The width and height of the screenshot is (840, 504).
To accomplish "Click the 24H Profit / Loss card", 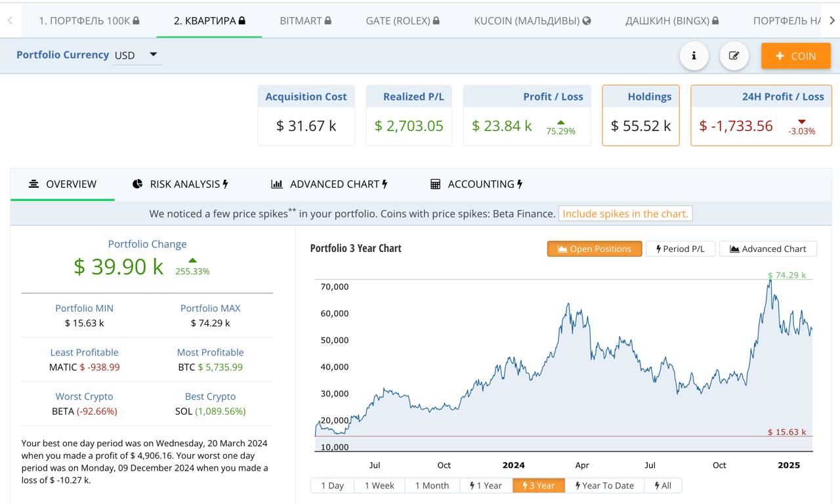I will 761,115.
